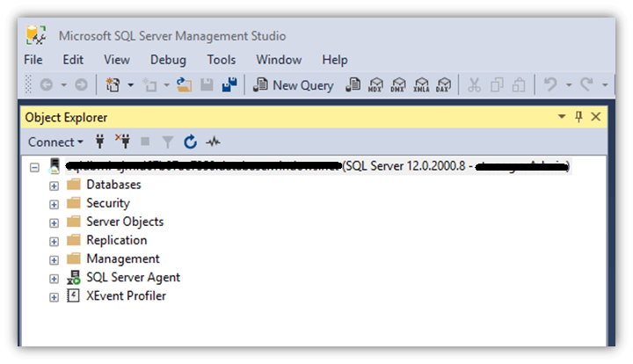Screen dimensions: 633x364
Task: Select the Management folder
Action: click(x=122, y=258)
